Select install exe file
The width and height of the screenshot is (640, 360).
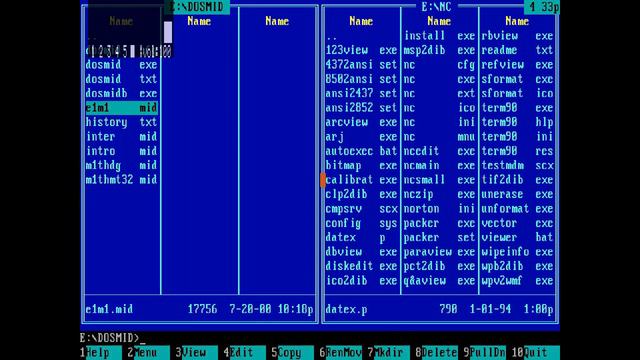coord(440,36)
